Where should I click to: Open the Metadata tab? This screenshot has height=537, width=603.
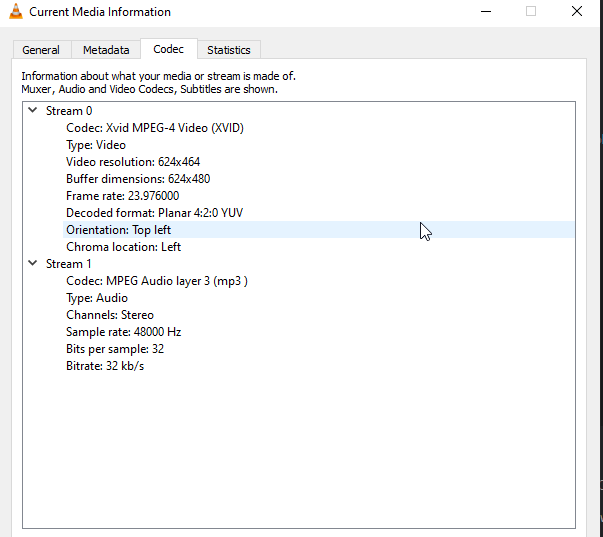tap(106, 50)
